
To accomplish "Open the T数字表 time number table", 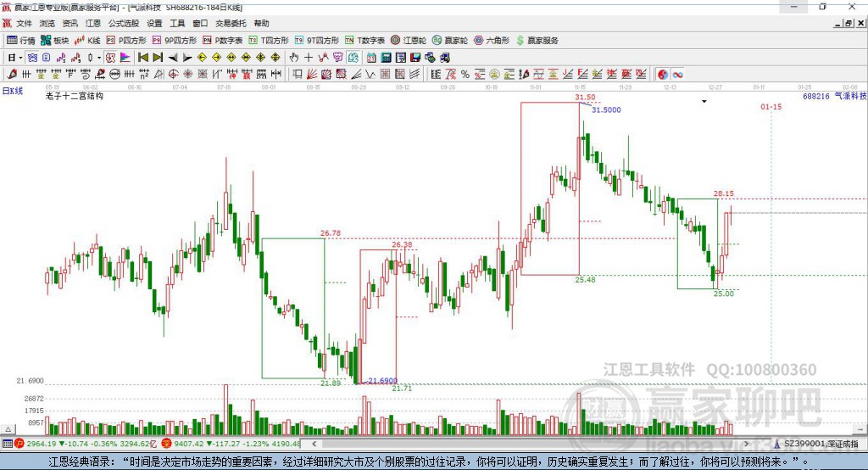I will coord(364,41).
